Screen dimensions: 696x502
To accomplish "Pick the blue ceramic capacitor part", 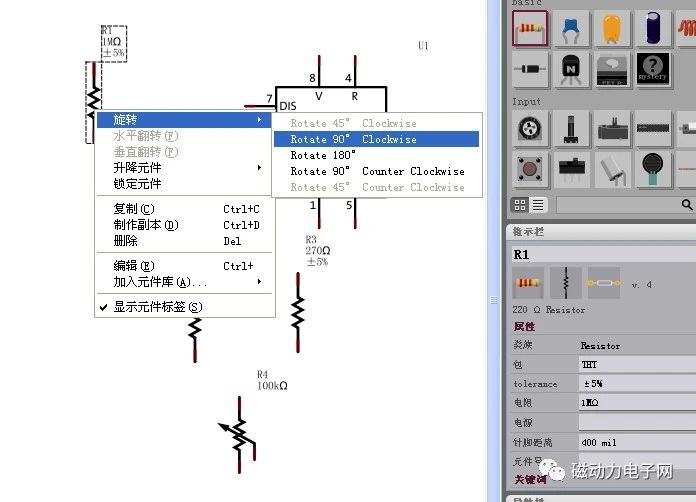I will [570, 28].
